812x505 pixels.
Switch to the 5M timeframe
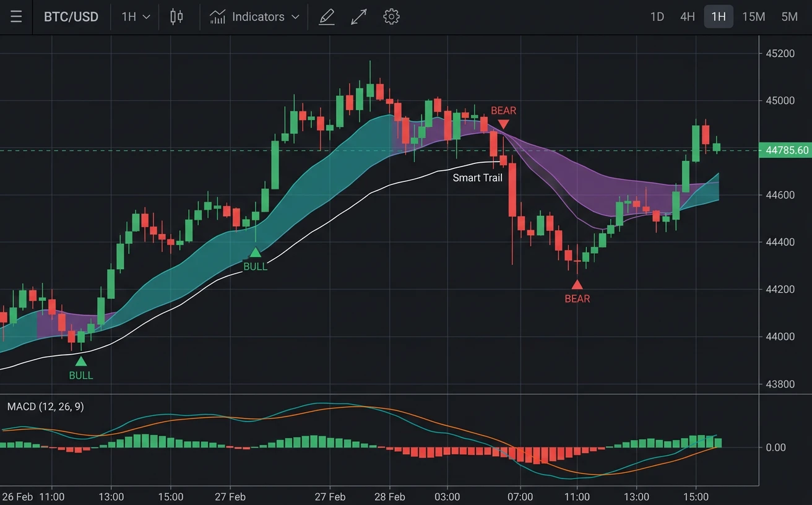pyautogui.click(x=789, y=17)
